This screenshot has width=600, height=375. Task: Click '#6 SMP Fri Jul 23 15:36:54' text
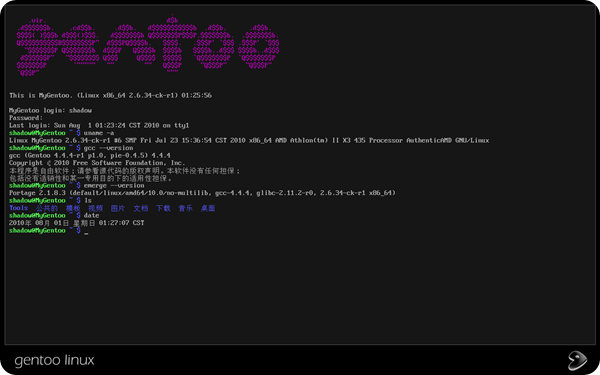tap(163, 140)
